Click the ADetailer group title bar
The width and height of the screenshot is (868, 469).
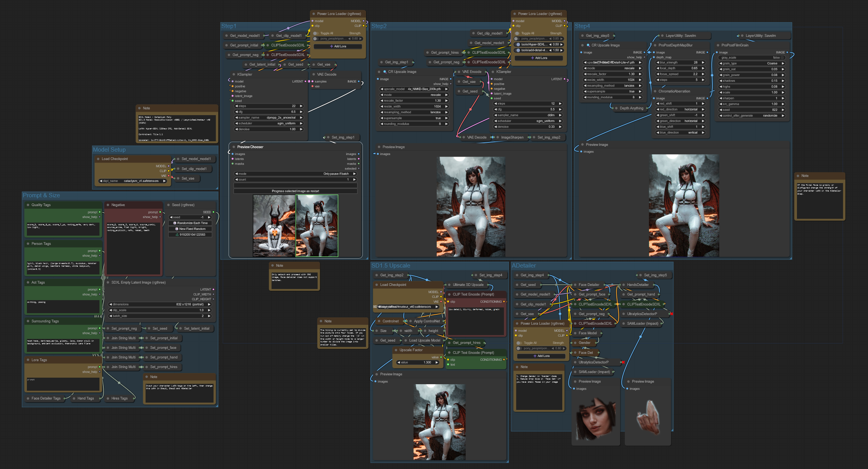pyautogui.click(x=524, y=266)
